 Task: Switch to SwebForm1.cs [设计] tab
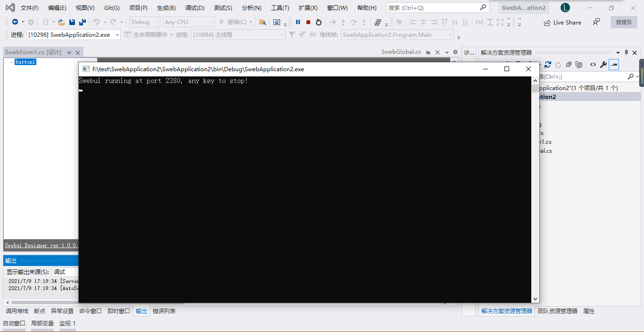coord(33,52)
